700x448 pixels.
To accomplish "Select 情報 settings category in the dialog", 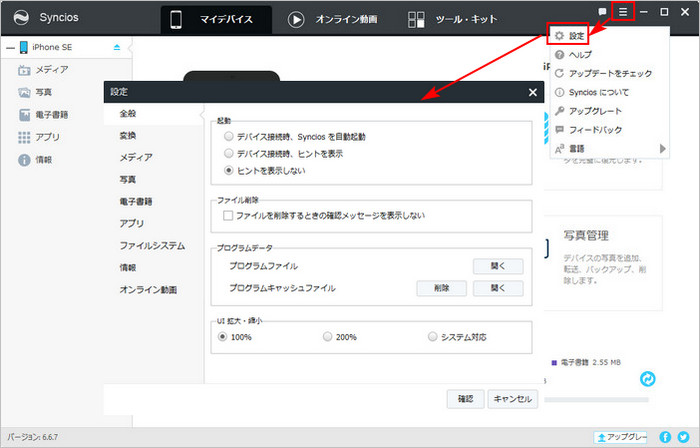I will 128,268.
